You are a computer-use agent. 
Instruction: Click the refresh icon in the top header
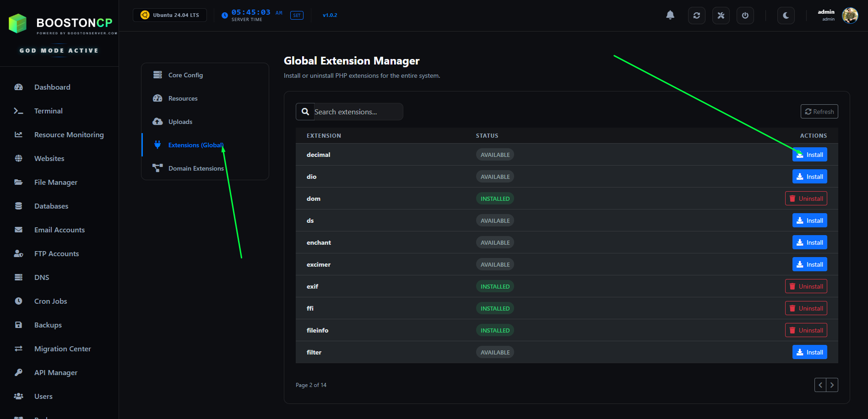coord(696,15)
